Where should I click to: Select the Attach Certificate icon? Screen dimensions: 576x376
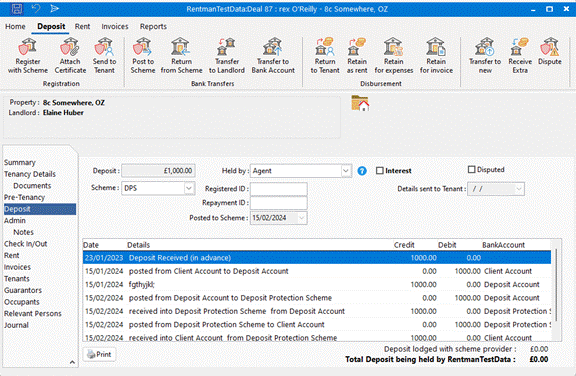(70, 47)
